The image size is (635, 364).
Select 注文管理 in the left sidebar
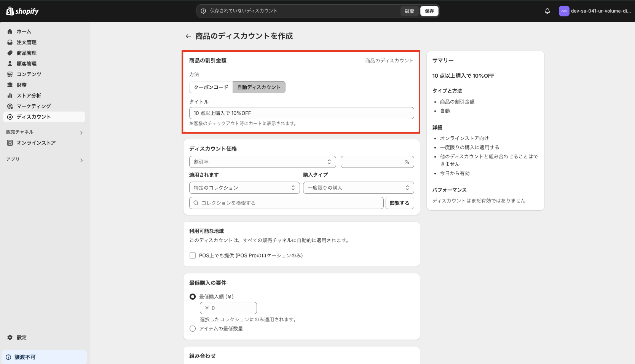pos(27,42)
